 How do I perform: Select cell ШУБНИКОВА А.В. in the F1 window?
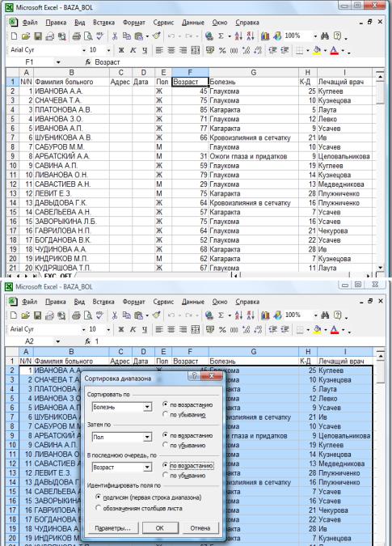(x=71, y=138)
